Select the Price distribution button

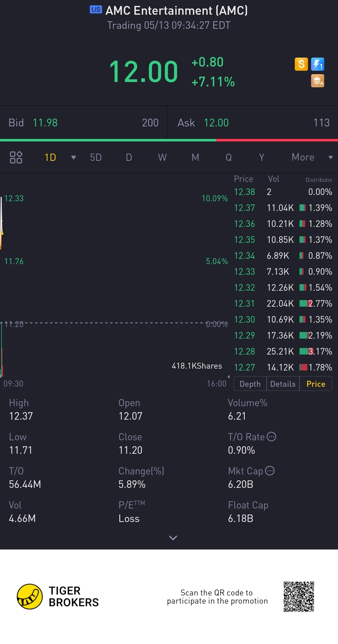316,384
